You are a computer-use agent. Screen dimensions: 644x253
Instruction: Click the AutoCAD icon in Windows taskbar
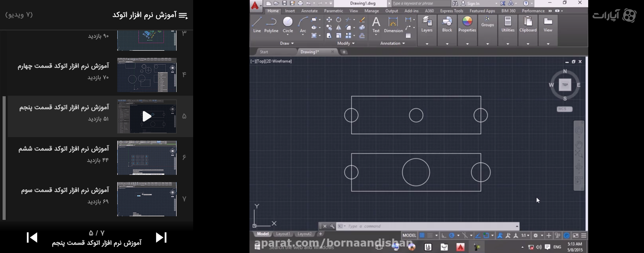[x=460, y=247]
